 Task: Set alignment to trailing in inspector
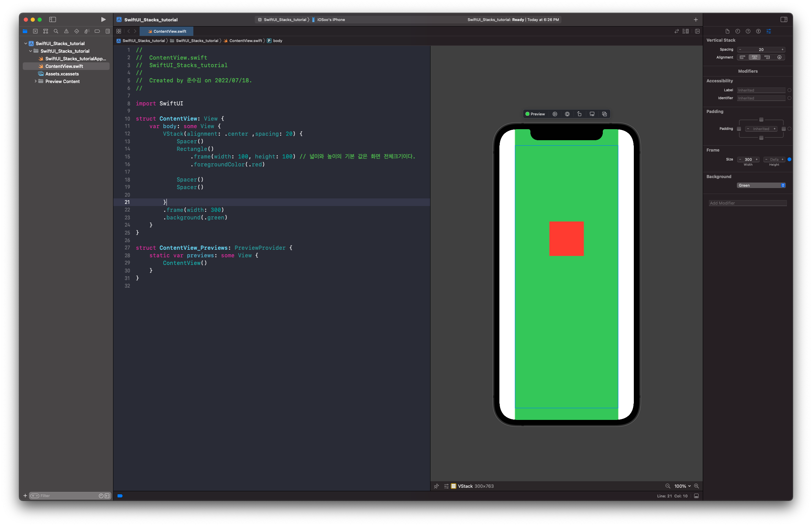click(x=767, y=58)
